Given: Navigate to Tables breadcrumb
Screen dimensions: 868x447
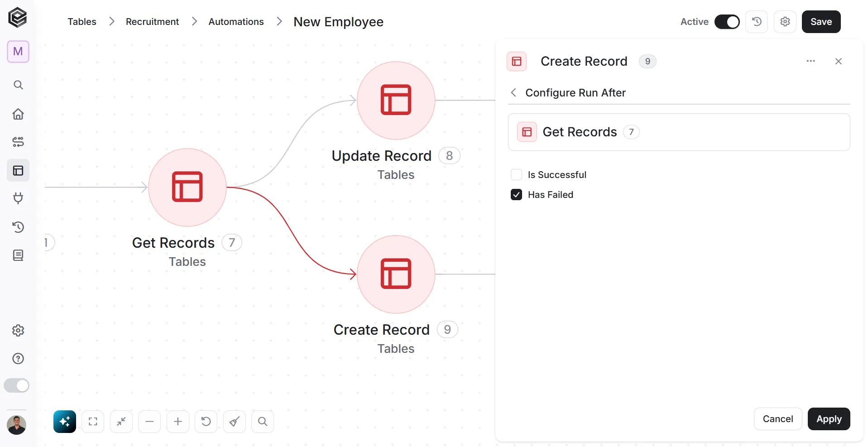Looking at the screenshot, I should pyautogui.click(x=82, y=22).
